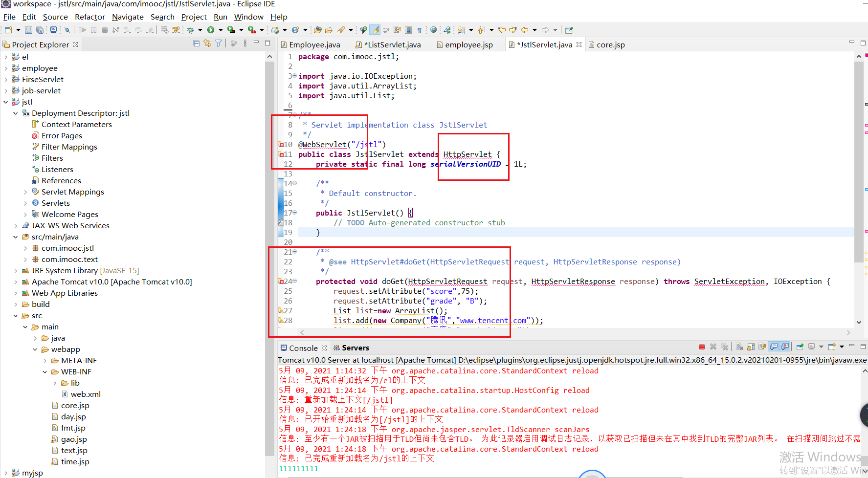This screenshot has width=868, height=478.
Task: Click the Open Task icon in toolbar
Action: coord(329,30)
